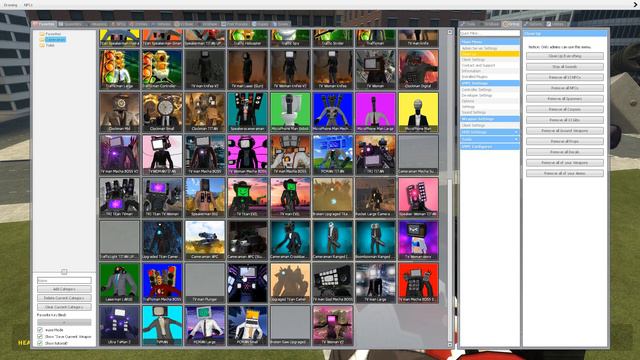
Task: Select the magenta Microphone Man Large thumbnail
Action: click(x=376, y=112)
